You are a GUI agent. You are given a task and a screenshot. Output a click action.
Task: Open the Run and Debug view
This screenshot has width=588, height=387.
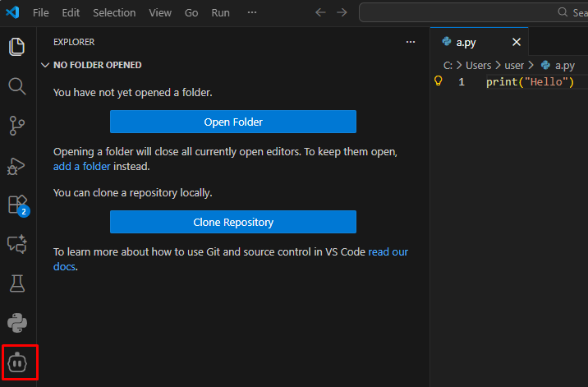pos(17,165)
